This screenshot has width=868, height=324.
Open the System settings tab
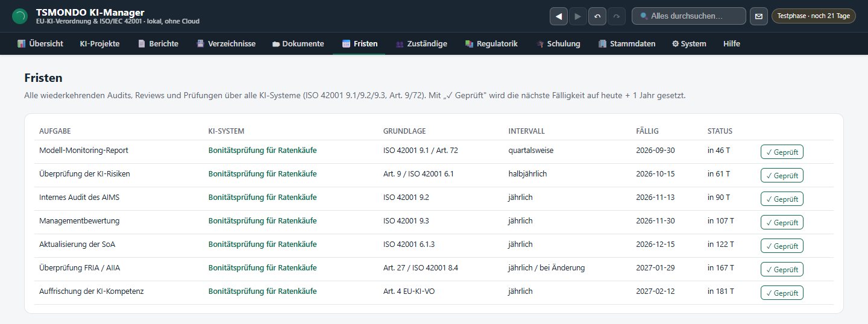point(689,43)
